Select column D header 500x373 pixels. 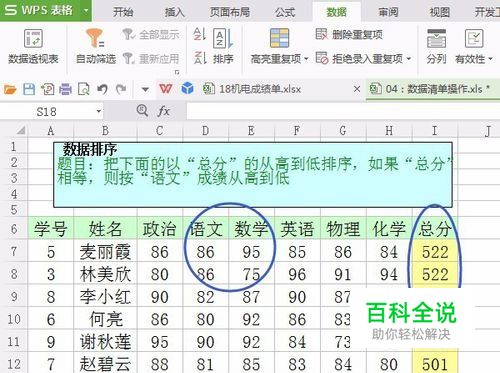(x=206, y=131)
